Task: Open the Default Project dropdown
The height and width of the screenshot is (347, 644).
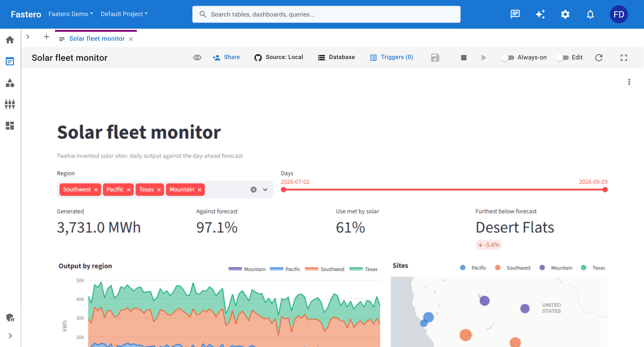Action: [124, 14]
